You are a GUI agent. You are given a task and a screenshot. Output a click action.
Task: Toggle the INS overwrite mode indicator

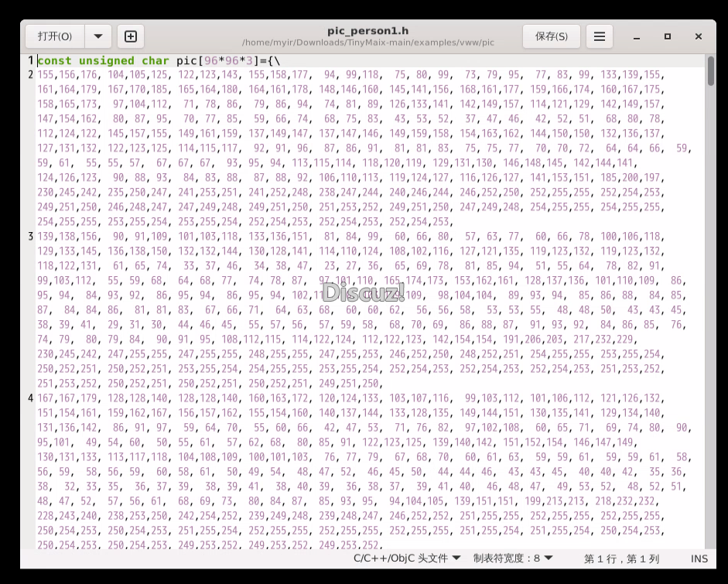[699, 557]
